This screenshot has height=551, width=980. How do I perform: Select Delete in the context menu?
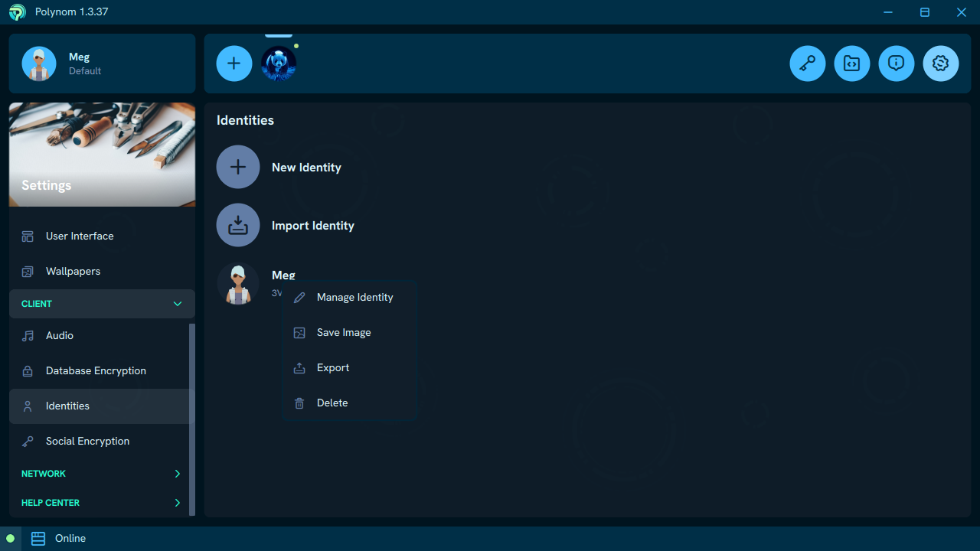(x=332, y=403)
